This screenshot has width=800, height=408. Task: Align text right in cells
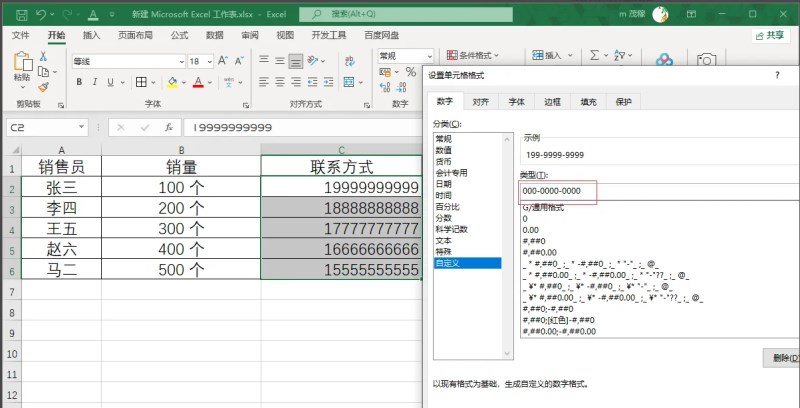295,82
